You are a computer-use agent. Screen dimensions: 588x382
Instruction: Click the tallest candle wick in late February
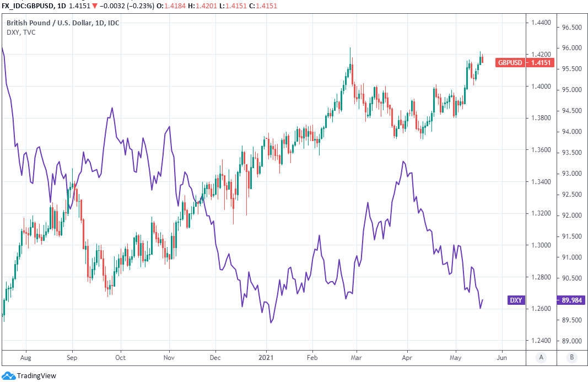point(350,55)
